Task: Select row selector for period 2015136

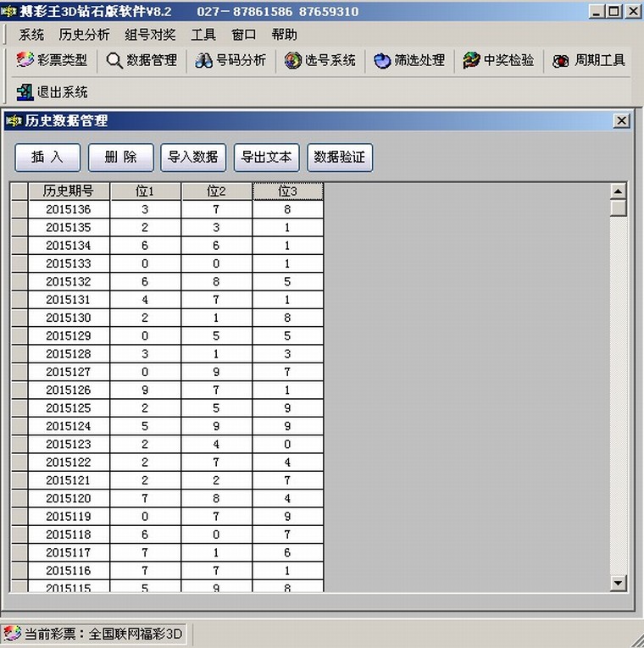Action: (x=19, y=209)
